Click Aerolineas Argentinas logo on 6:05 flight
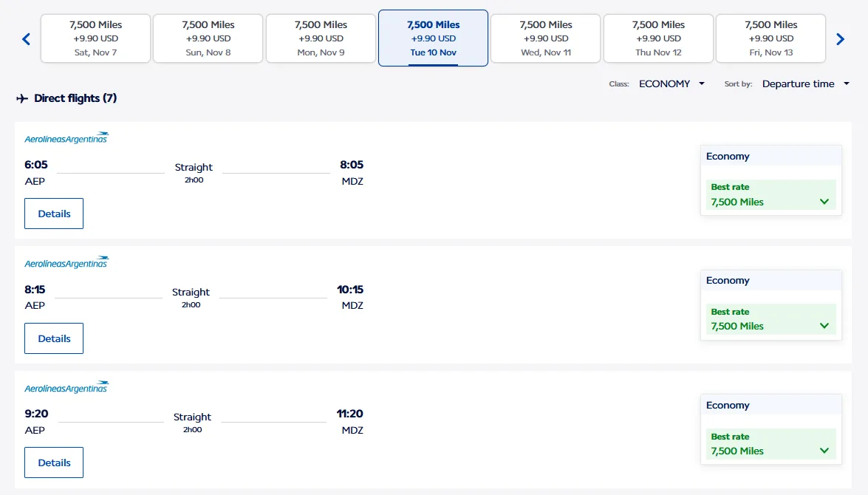Image resolution: width=868 pixels, height=495 pixels. point(66,138)
